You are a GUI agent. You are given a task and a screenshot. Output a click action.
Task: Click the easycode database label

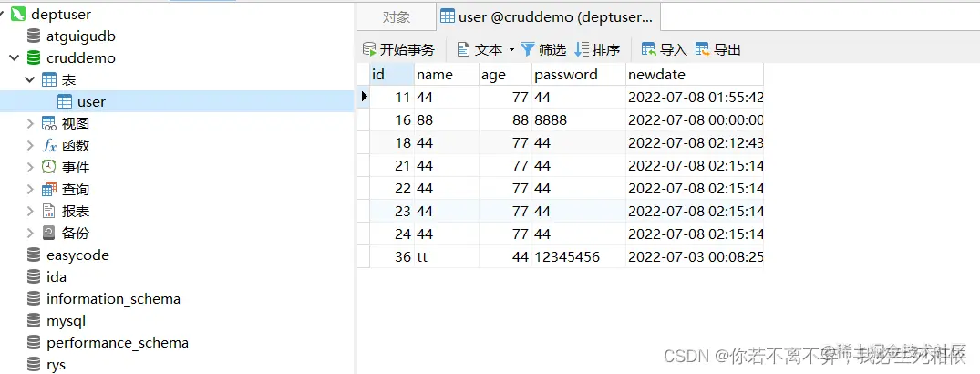77,255
